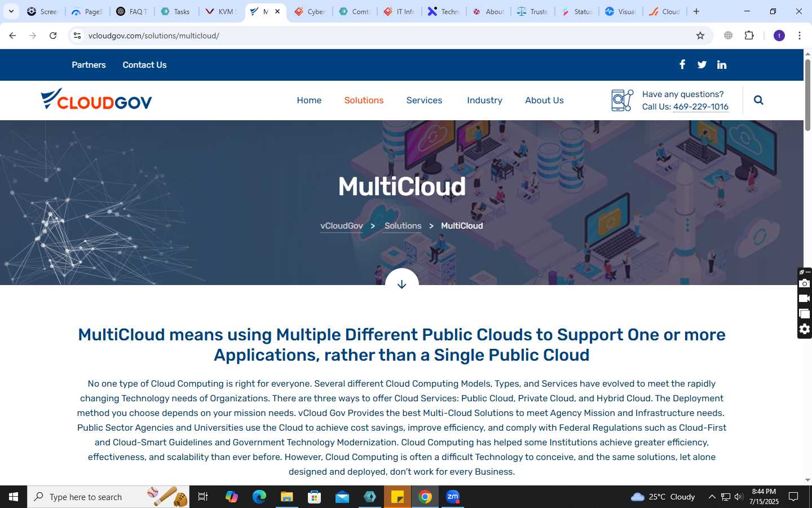812x508 pixels.
Task: Open Sticky Notes in the taskbar
Action: coord(398,497)
